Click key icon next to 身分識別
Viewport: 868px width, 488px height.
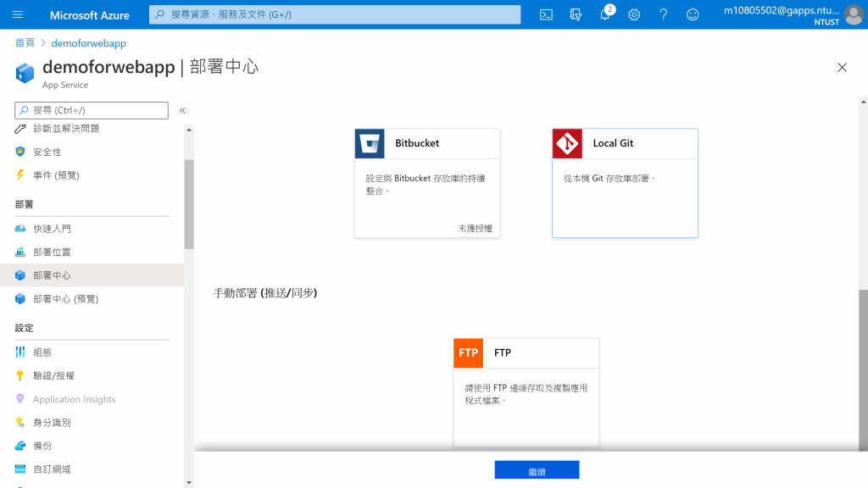click(x=20, y=422)
